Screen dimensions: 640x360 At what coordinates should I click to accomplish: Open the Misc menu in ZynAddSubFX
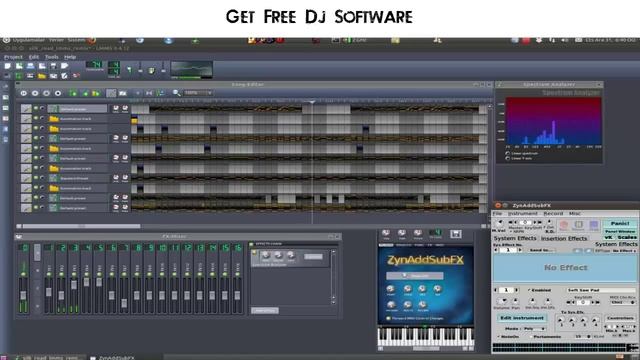[x=575, y=213]
